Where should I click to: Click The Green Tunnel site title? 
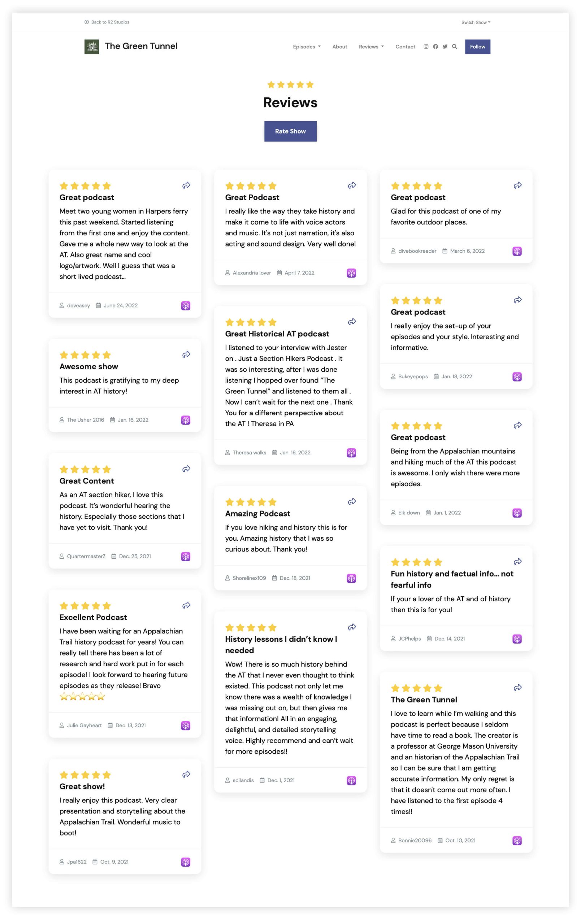pyautogui.click(x=141, y=47)
